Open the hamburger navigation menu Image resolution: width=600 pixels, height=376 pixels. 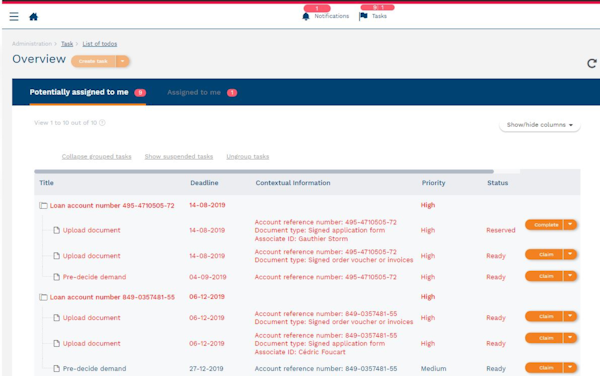14,16
